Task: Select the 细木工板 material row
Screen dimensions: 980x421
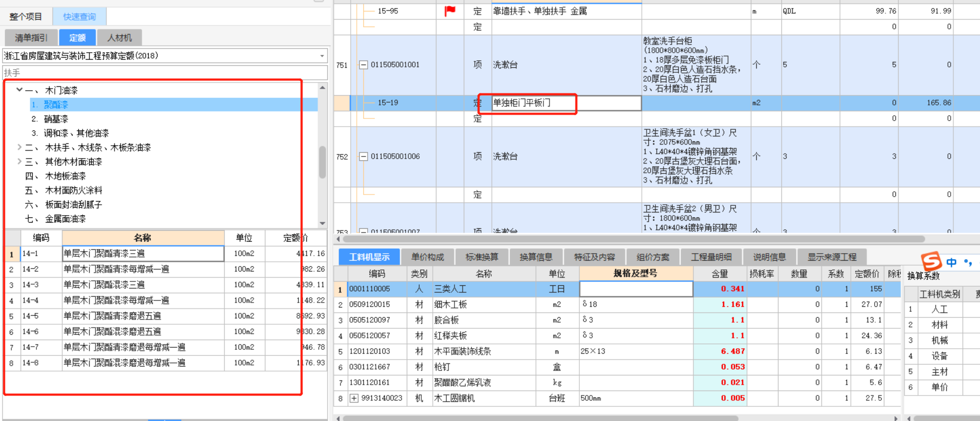Action: pyautogui.click(x=616, y=305)
